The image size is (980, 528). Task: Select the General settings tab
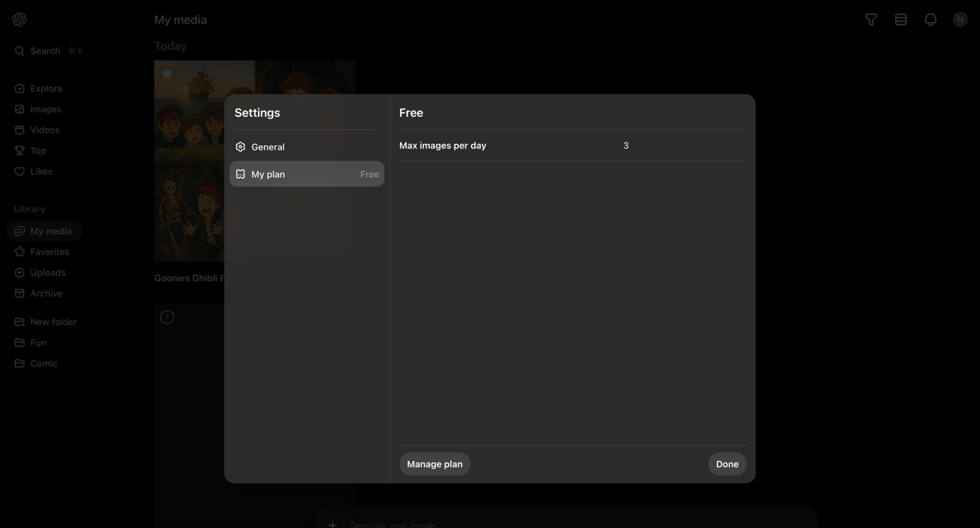[x=307, y=147]
